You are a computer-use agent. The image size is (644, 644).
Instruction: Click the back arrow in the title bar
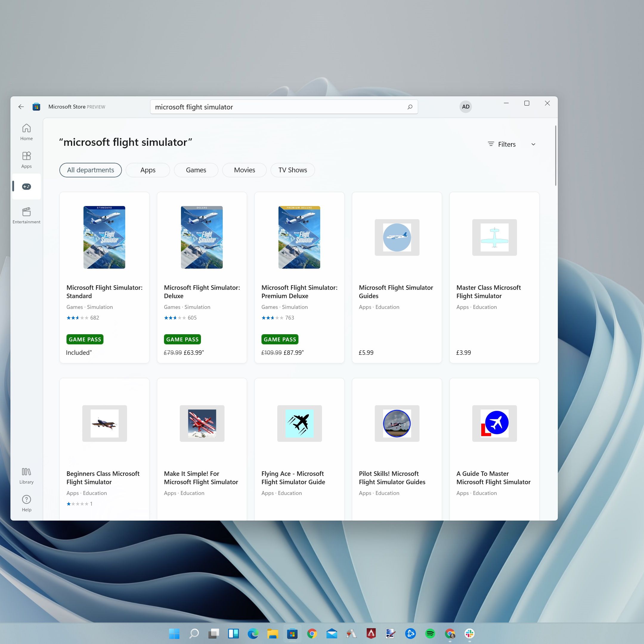click(x=21, y=107)
